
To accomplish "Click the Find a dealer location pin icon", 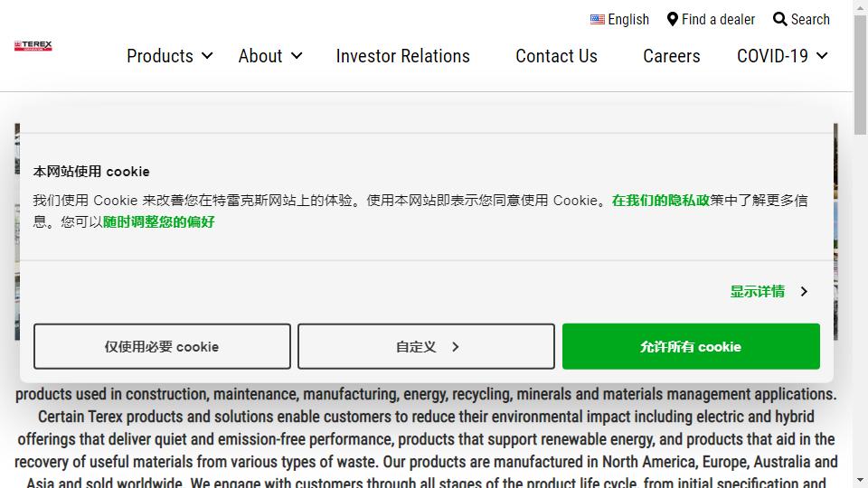I will [673, 19].
